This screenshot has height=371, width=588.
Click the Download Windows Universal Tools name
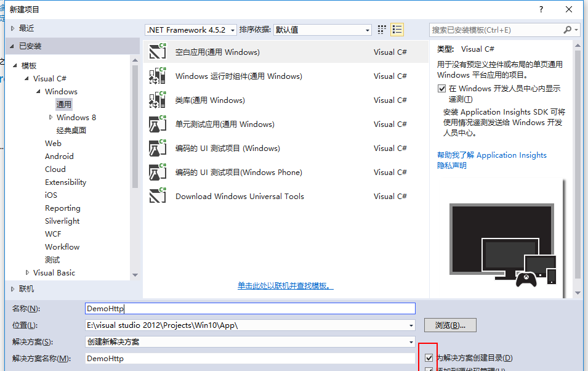(240, 196)
